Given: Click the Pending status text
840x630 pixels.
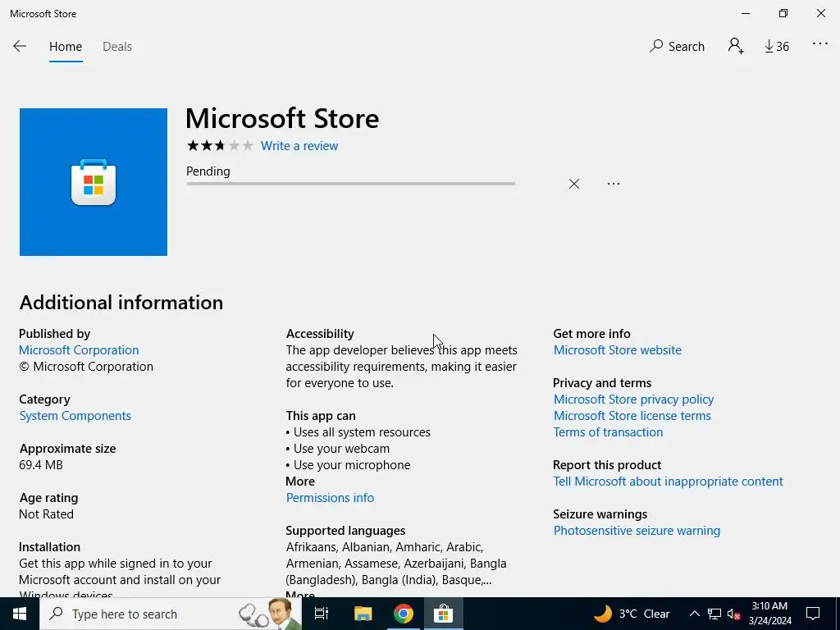Looking at the screenshot, I should click(208, 171).
